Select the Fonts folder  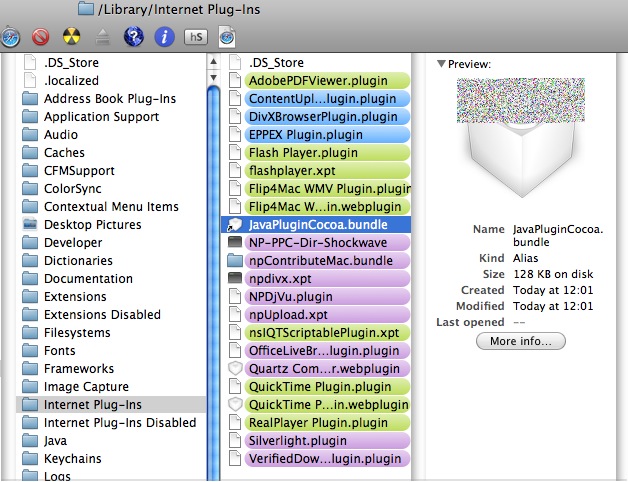click(x=111, y=351)
